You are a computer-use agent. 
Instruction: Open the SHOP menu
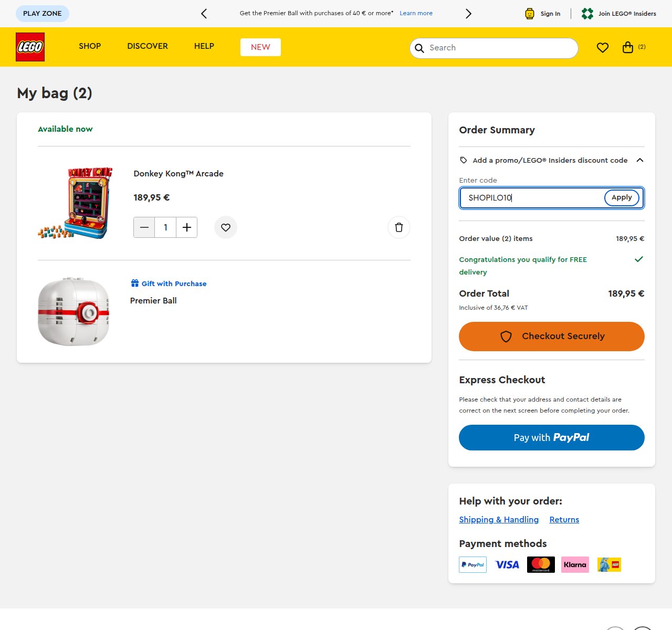tap(90, 46)
